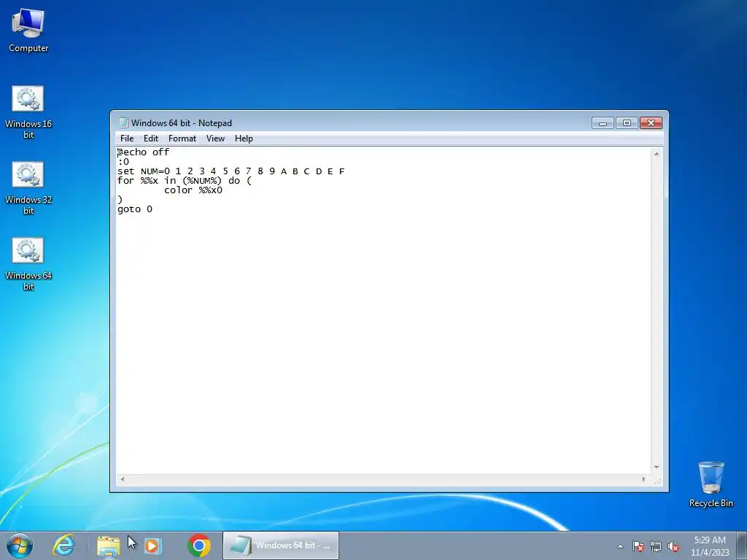
Task: Select the Windows 16 bit batch file icon
Action: pyautogui.click(x=28, y=112)
